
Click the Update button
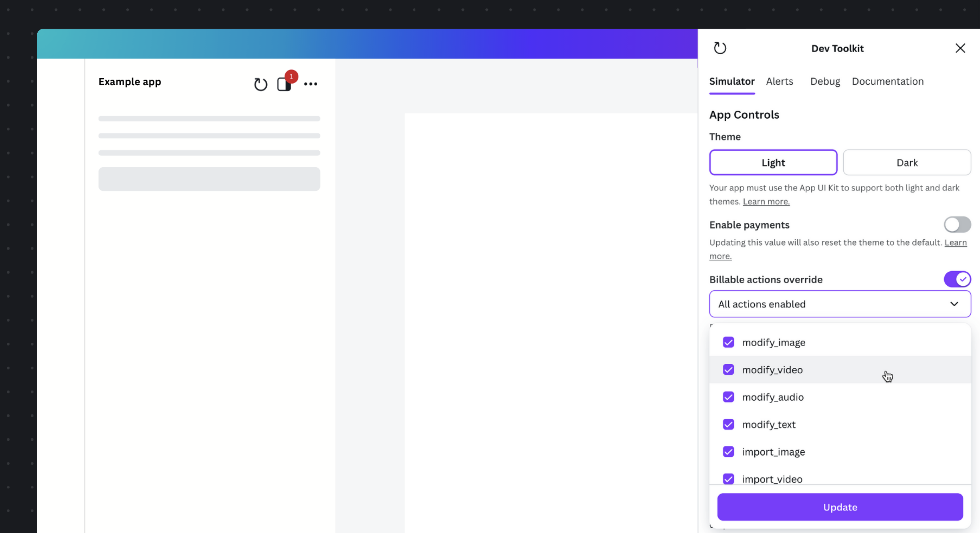pyautogui.click(x=840, y=507)
